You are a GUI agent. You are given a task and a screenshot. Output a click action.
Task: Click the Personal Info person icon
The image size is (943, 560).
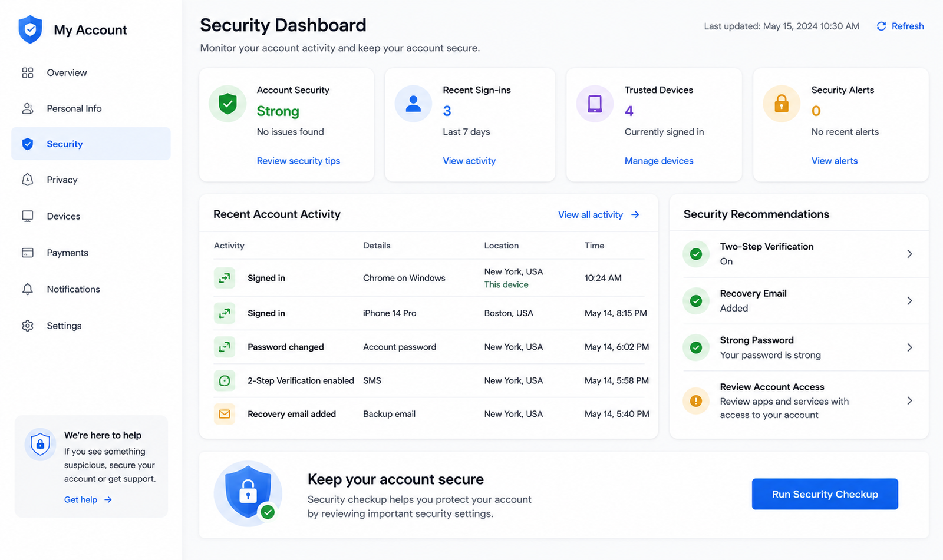point(28,108)
